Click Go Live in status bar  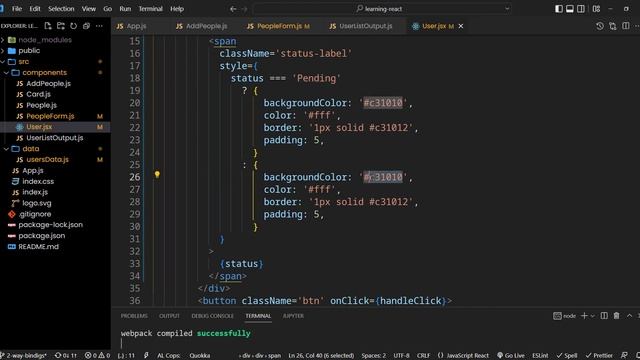coord(511,356)
